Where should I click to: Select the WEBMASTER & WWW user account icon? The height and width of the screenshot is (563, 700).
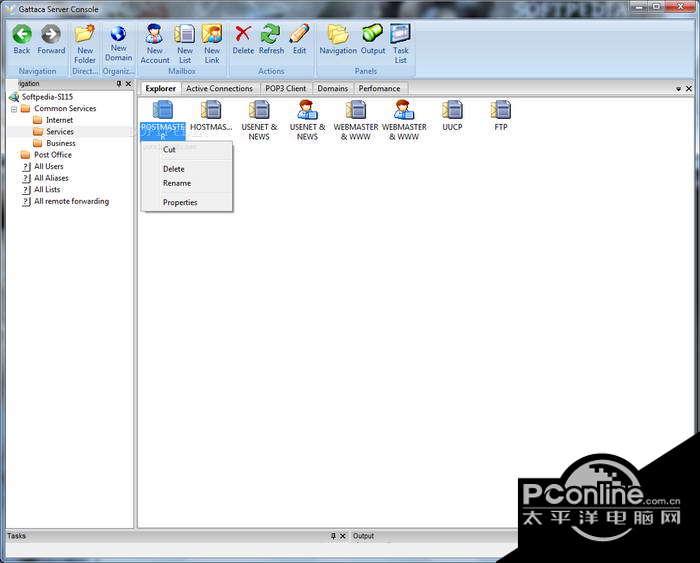(x=404, y=109)
